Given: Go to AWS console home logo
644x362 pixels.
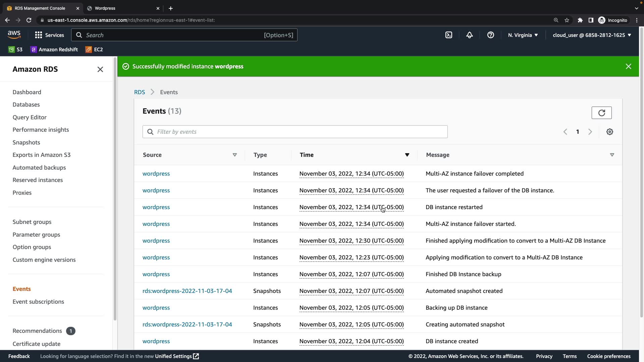Looking at the screenshot, I should pos(14,35).
